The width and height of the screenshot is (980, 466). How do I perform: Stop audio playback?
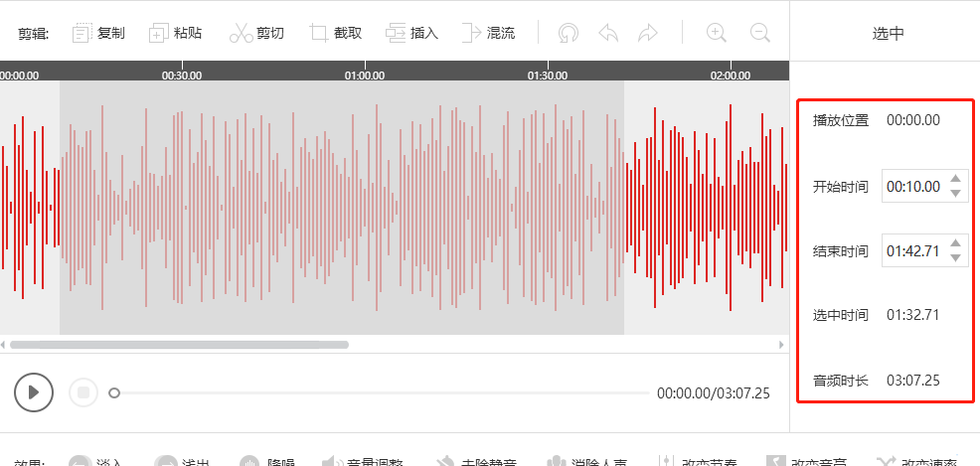[83, 392]
